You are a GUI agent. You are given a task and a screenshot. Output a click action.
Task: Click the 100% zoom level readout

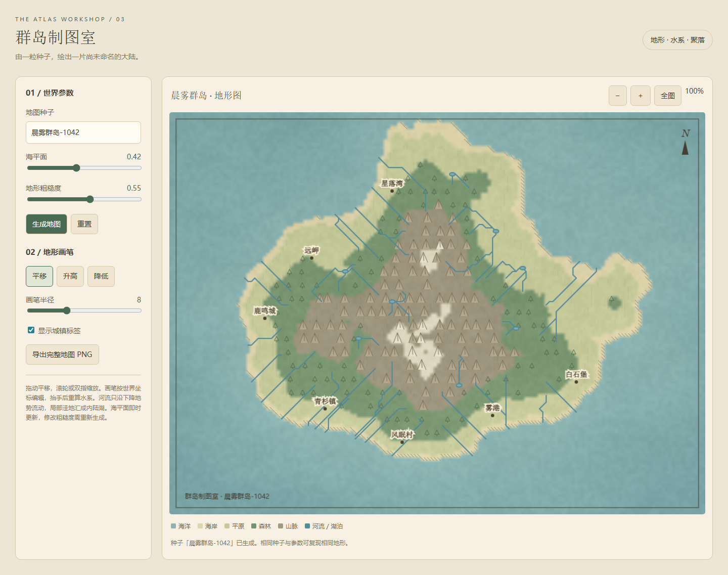pos(694,91)
